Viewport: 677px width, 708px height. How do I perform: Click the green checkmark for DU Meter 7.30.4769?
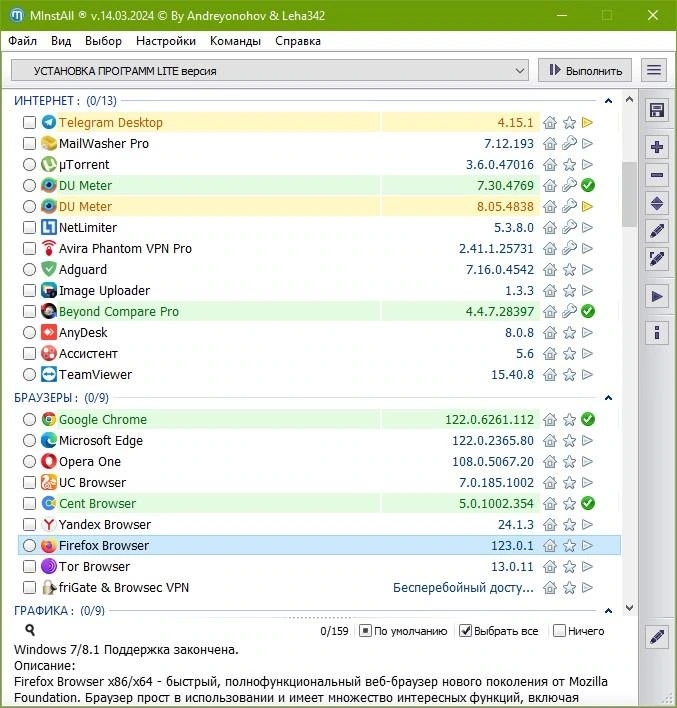[x=588, y=185]
